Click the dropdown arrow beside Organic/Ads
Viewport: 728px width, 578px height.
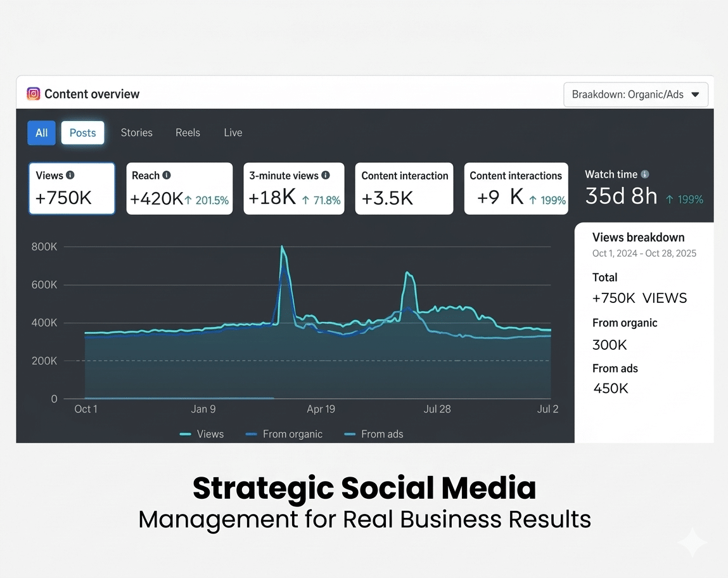coord(695,94)
